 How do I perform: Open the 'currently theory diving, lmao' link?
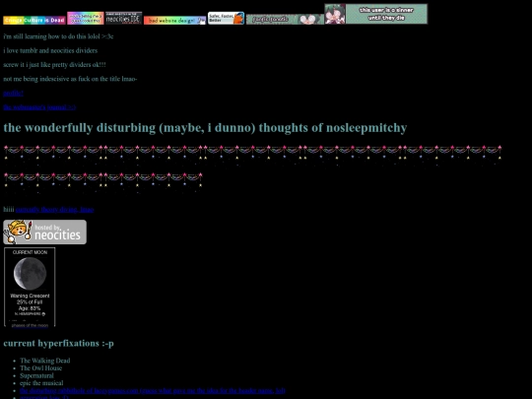click(x=54, y=209)
